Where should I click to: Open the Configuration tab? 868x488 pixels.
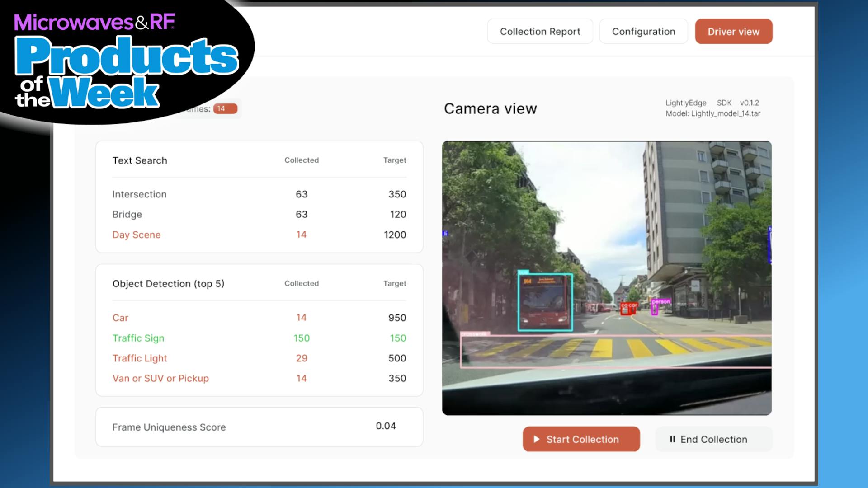click(643, 32)
